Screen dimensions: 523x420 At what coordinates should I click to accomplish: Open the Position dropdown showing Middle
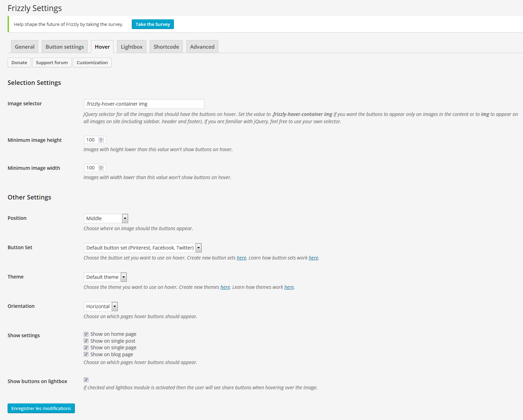pos(106,218)
